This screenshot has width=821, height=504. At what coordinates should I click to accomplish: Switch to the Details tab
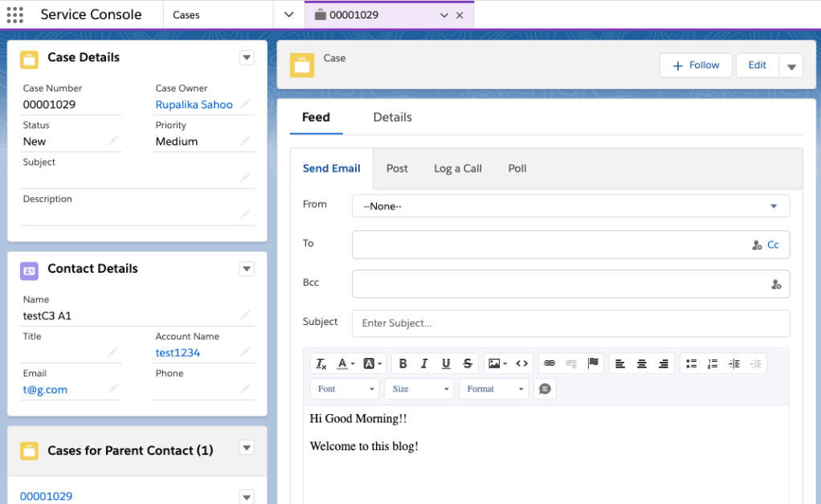point(392,117)
